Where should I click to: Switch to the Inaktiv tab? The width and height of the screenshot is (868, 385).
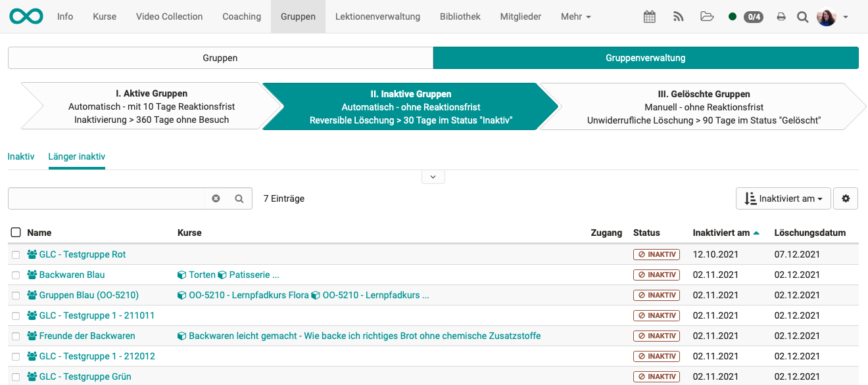[21, 156]
